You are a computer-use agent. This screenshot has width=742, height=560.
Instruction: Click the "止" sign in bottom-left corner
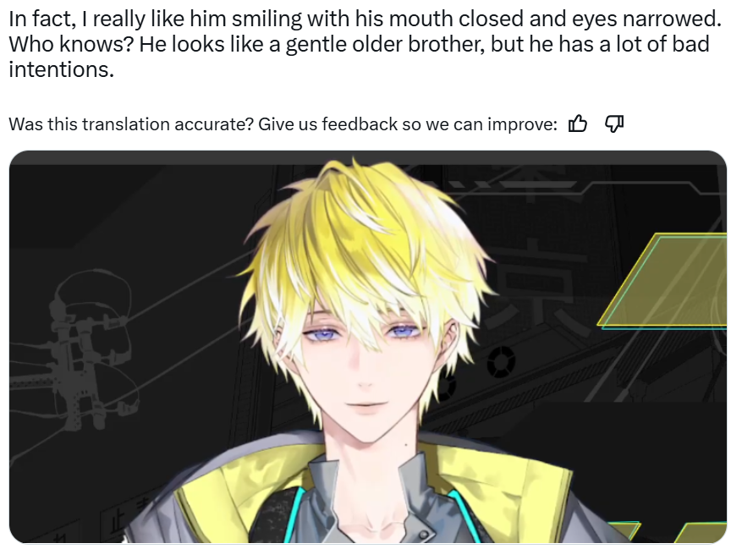click(115, 524)
